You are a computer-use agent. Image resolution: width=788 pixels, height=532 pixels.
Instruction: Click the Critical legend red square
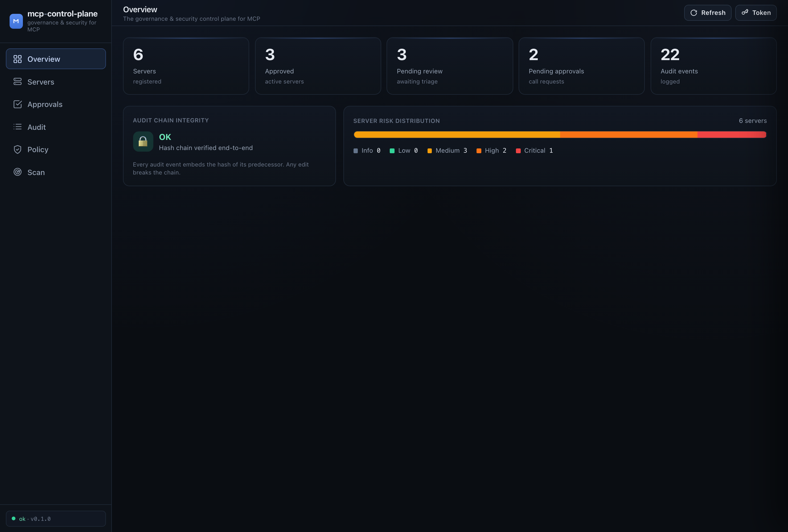(x=518, y=151)
